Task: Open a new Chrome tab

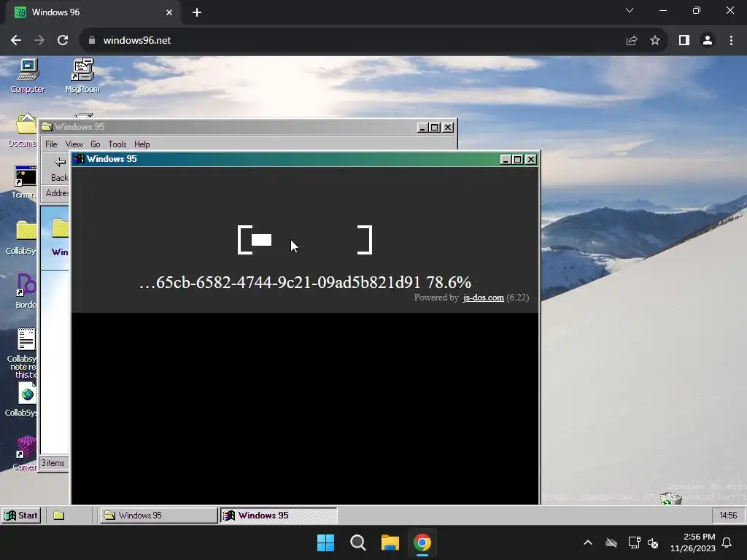Action: tap(197, 12)
